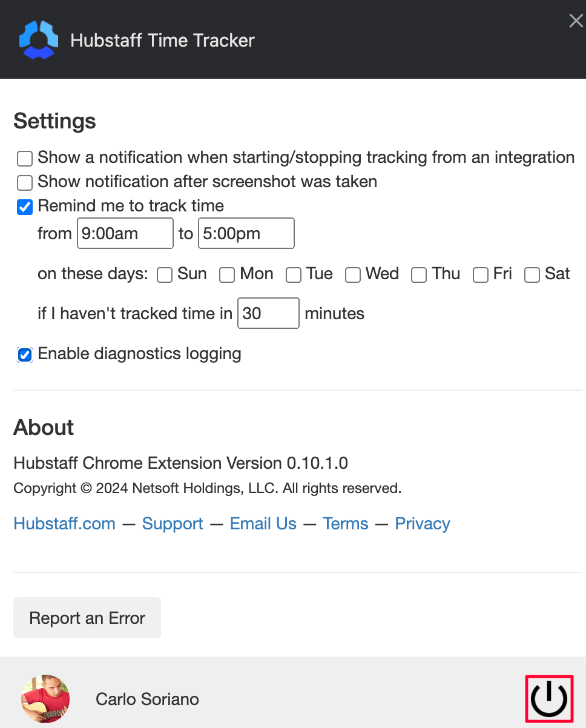
Task: Check the Mon day checkbox
Action: click(x=227, y=275)
